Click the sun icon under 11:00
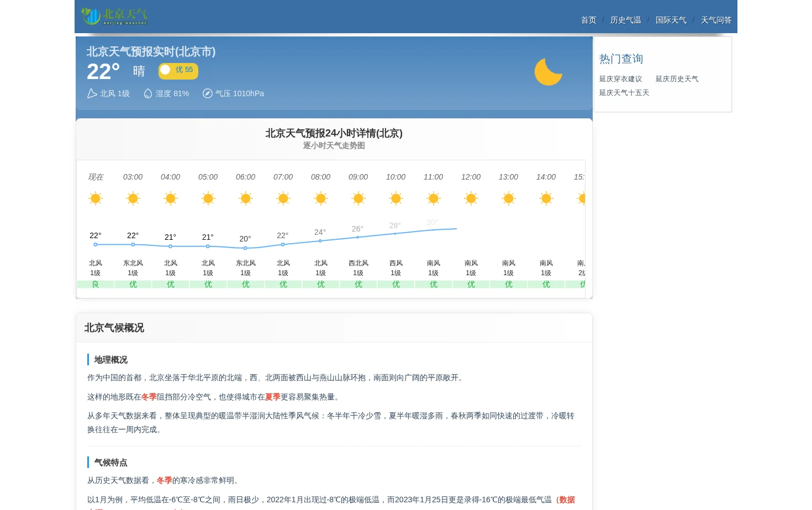The image size is (812, 510). coord(434,198)
